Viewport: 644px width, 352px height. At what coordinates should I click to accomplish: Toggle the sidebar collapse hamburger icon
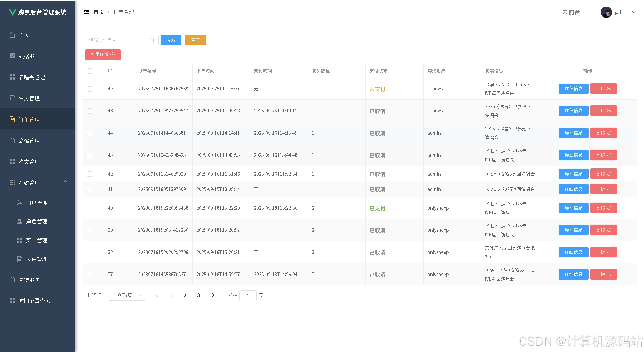pyautogui.click(x=86, y=12)
